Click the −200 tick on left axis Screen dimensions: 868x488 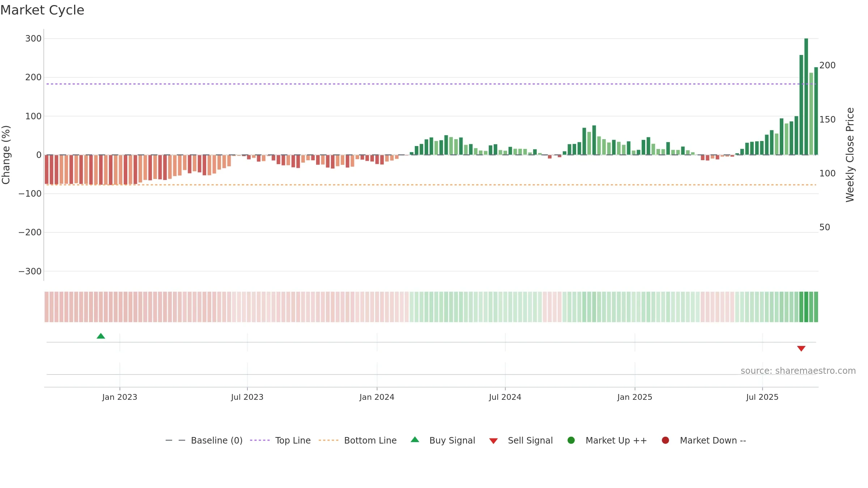[30, 232]
